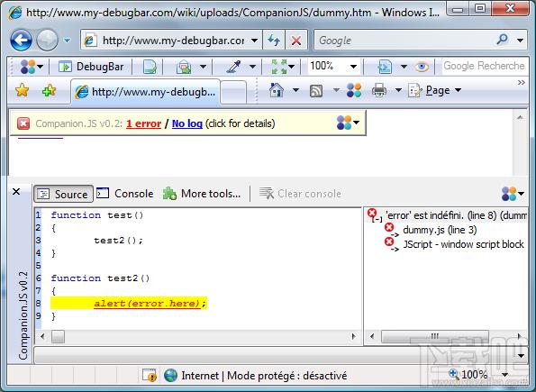Viewport: 536px width, 392px height.
Task: Click the status bar security warning icon
Action: [x=150, y=376]
